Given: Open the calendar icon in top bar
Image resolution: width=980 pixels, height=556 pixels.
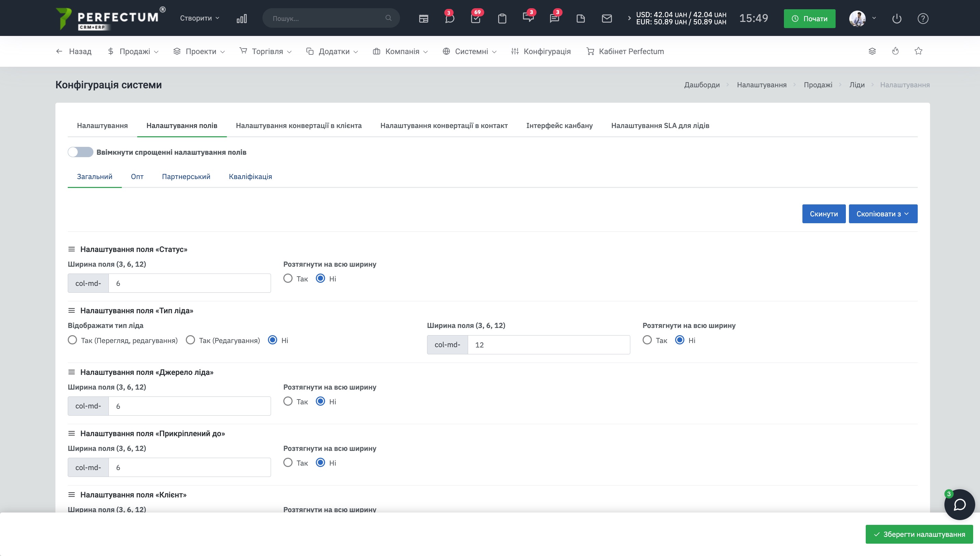Looking at the screenshot, I should 423,18.
